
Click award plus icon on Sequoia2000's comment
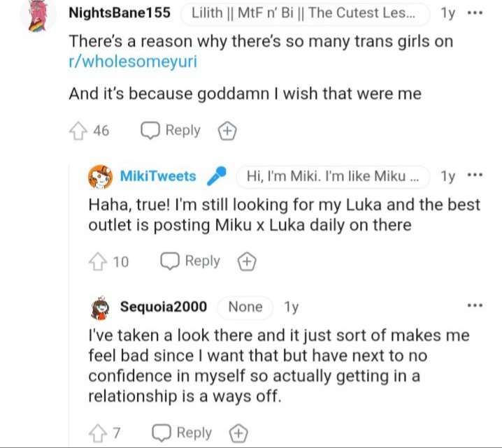[239, 433]
